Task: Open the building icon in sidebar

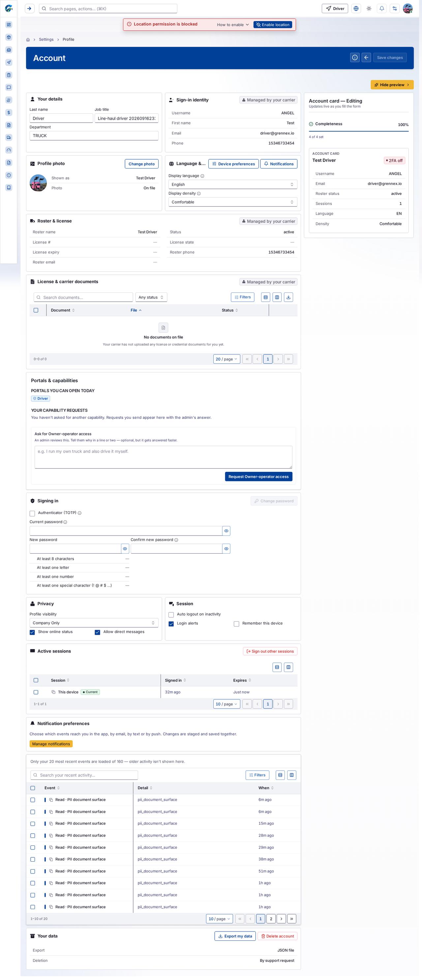Action: (x=9, y=50)
